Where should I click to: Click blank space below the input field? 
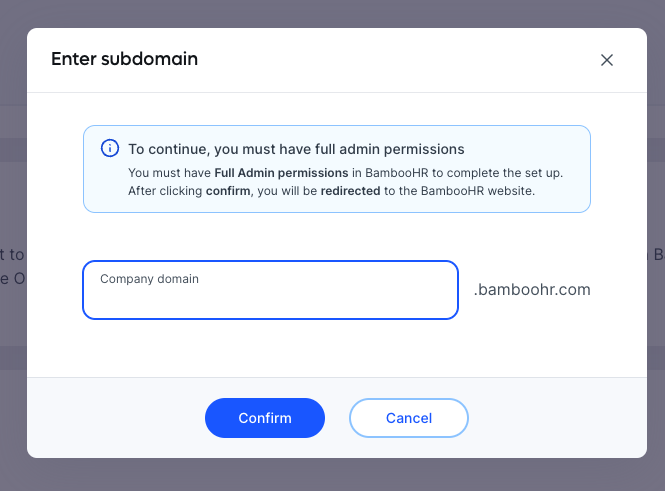click(x=271, y=348)
